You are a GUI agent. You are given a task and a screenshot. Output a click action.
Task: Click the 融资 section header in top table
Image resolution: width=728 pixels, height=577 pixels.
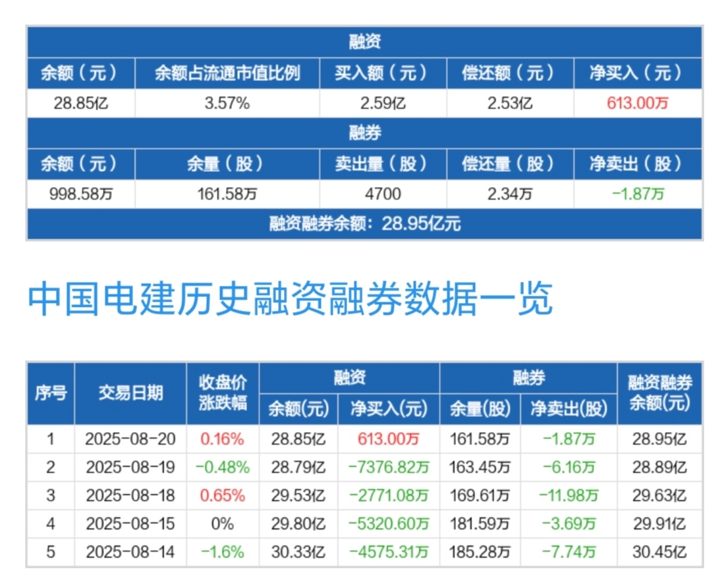point(364,41)
